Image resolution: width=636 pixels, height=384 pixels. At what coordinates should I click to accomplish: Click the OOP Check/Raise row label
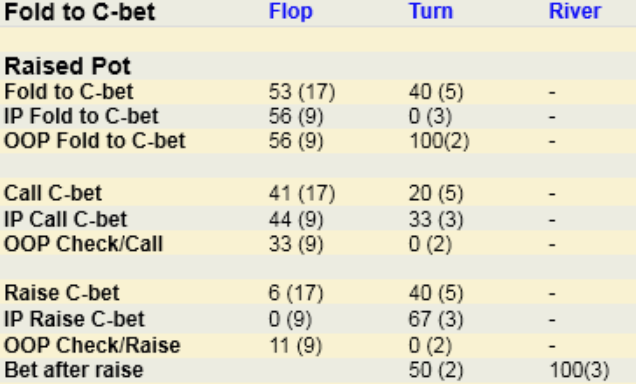92,346
